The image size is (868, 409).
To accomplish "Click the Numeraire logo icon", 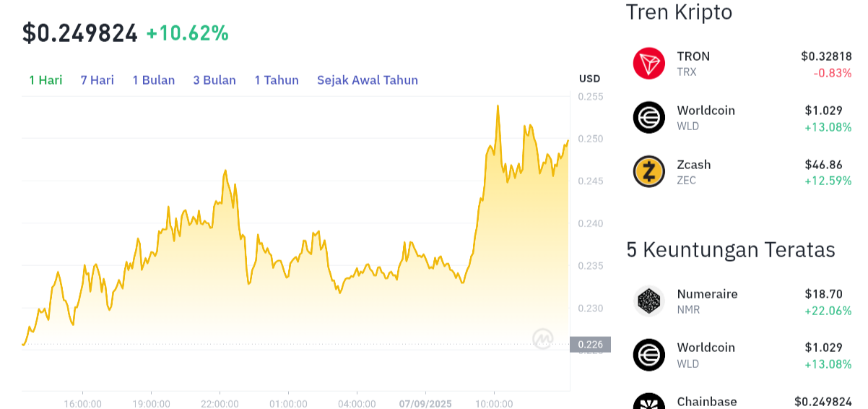I will (x=648, y=301).
